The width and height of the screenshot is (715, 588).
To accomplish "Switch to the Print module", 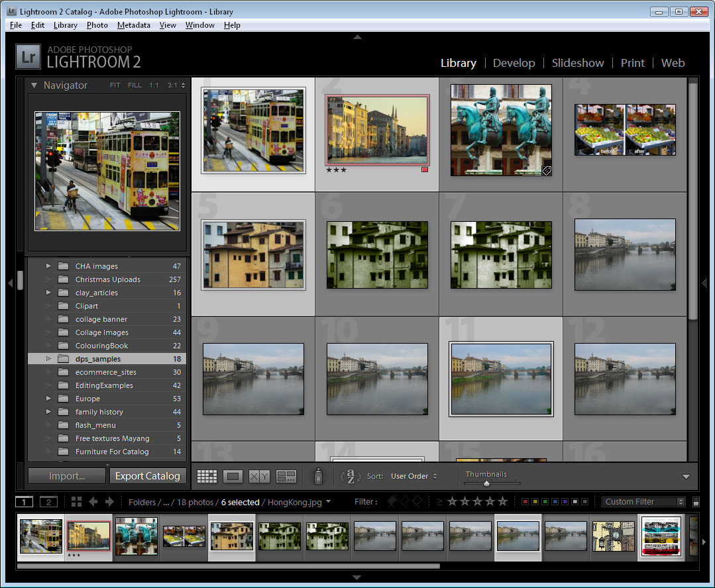I will click(x=632, y=63).
